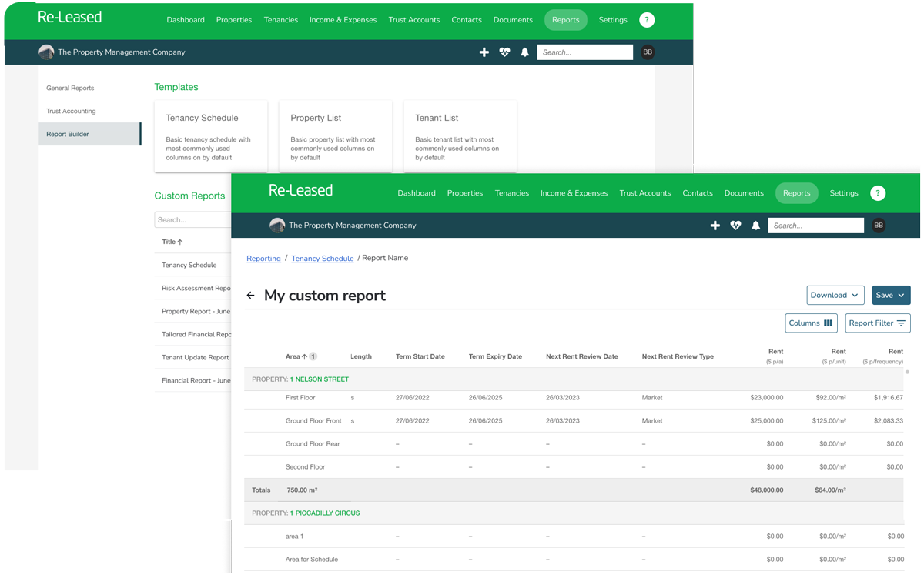Select General Reports in the sidebar

pyautogui.click(x=70, y=88)
